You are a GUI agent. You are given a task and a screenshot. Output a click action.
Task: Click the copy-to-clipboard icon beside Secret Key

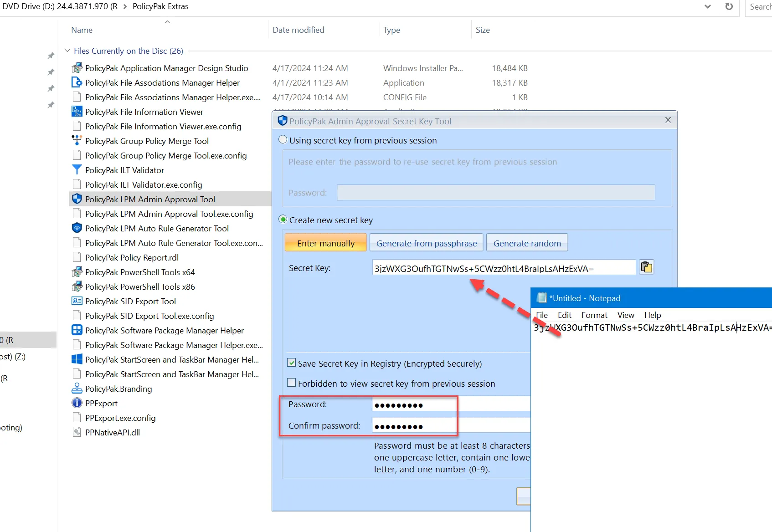647,267
